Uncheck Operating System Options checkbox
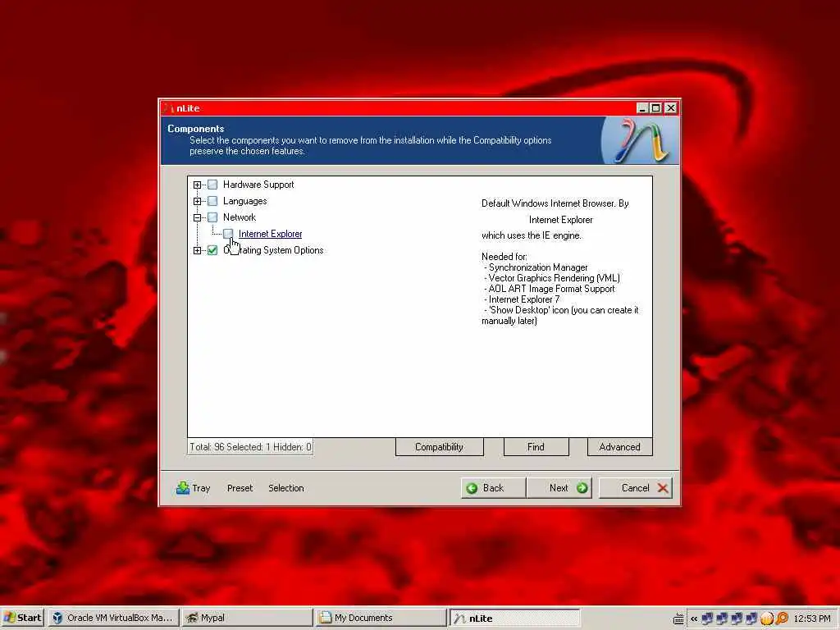Screen dimensions: 840x630 [x=212, y=250]
